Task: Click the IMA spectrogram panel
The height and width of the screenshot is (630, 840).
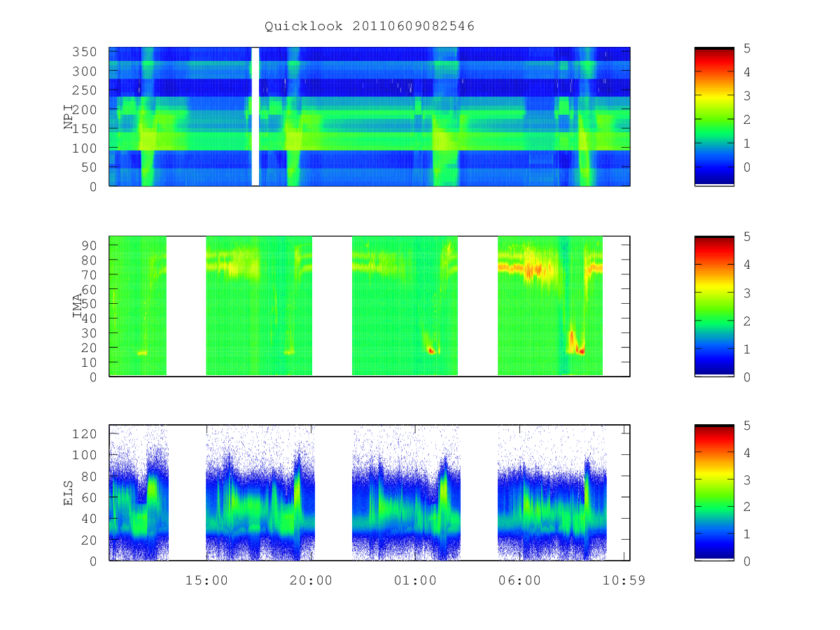Action: [x=370, y=306]
